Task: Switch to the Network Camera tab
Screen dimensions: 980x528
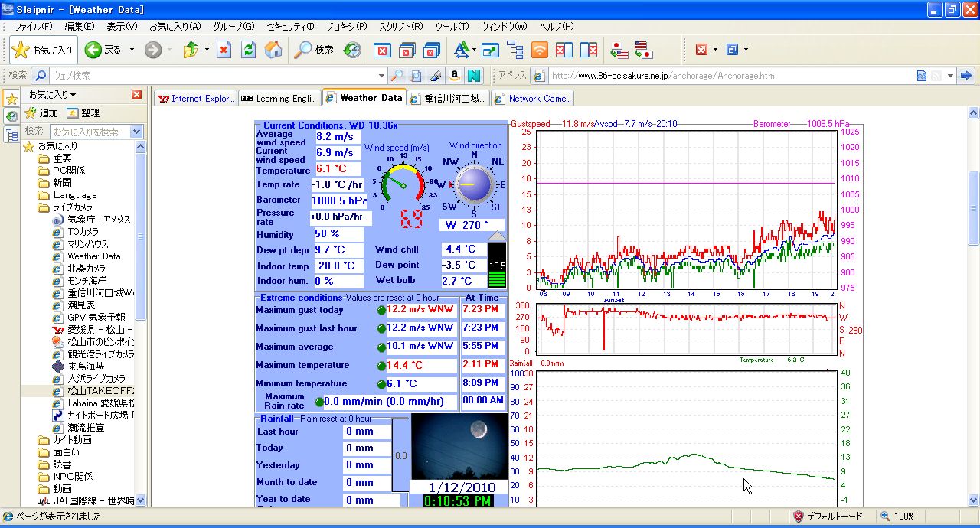Action: click(532, 98)
